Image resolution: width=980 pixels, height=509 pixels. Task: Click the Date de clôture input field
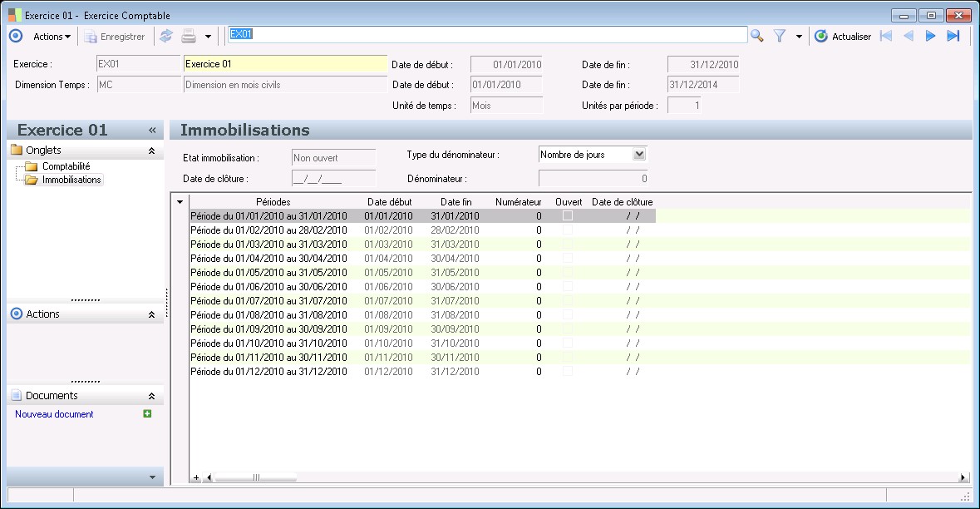click(x=333, y=178)
